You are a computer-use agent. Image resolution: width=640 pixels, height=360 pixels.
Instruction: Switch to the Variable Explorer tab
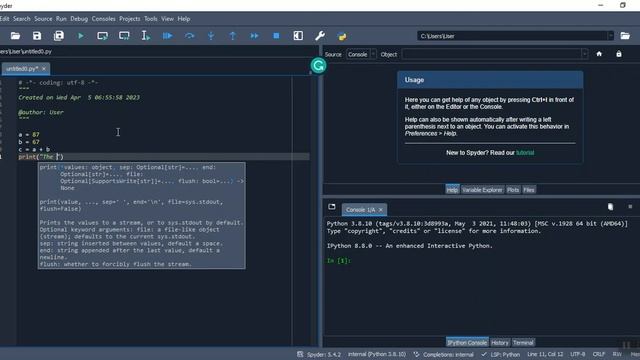(482, 190)
